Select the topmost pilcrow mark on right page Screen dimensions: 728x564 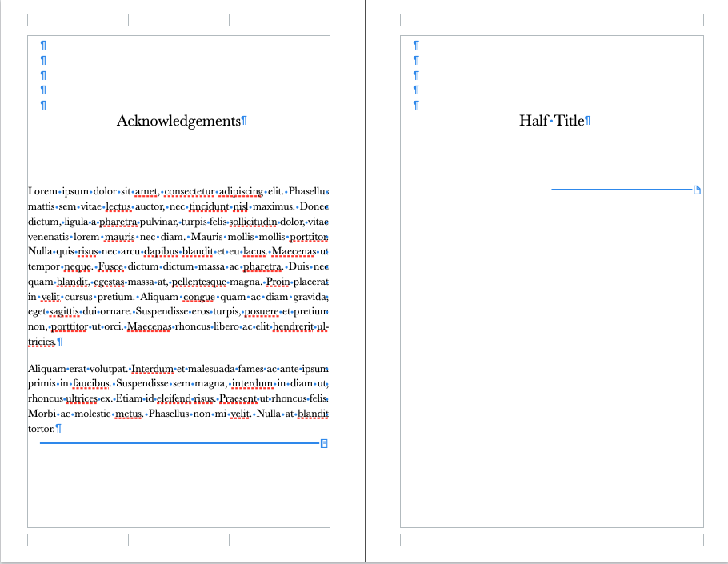(x=416, y=45)
